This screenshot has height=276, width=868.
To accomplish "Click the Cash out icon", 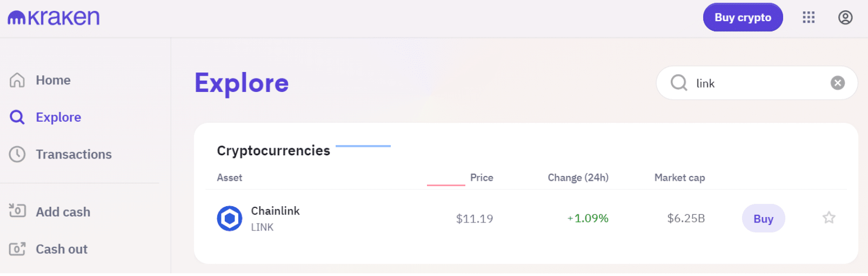I will point(17,249).
